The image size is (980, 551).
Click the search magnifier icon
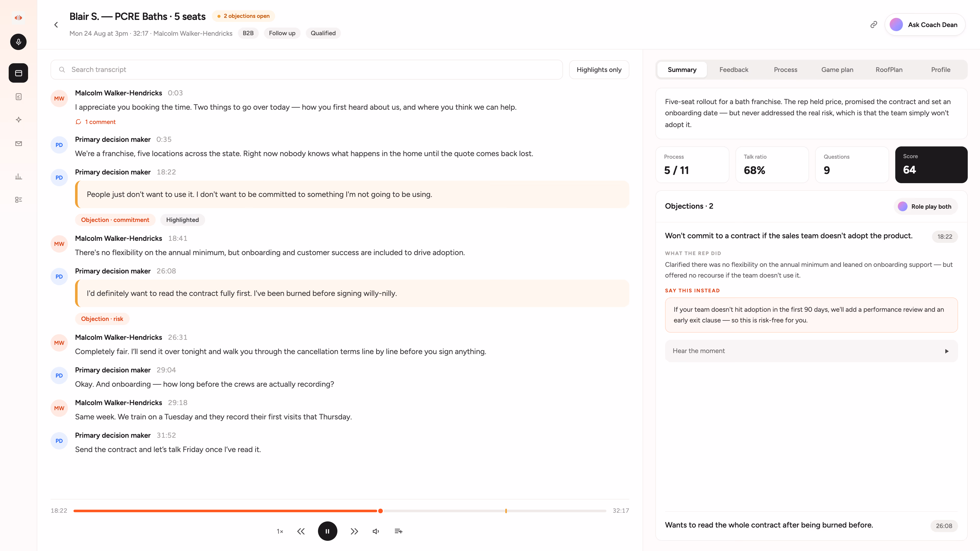pyautogui.click(x=62, y=70)
